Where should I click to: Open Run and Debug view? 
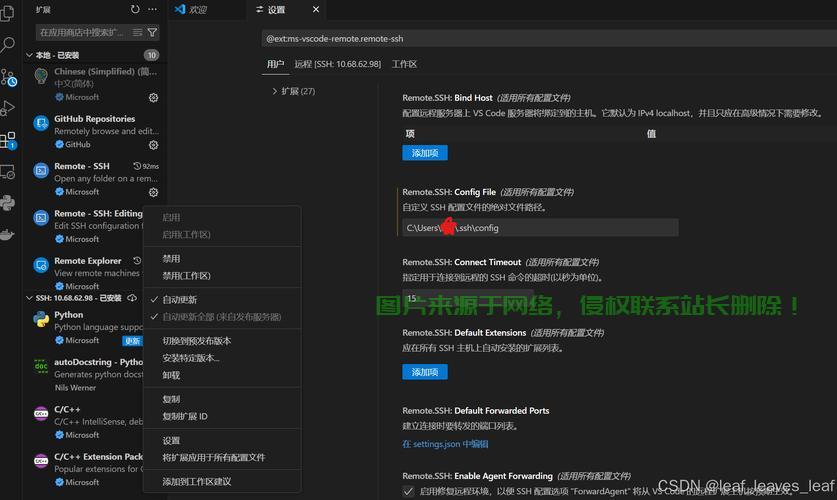(7, 108)
